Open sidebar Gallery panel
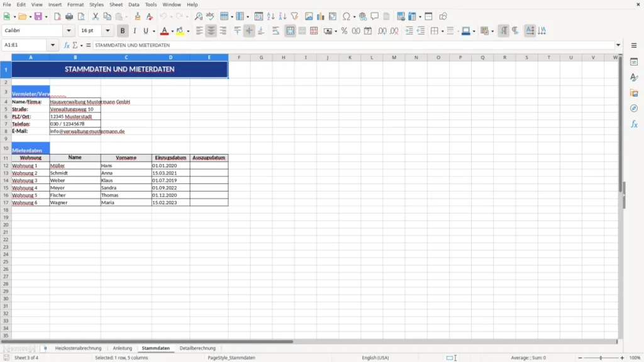This screenshot has width=644, height=362. (x=634, y=93)
